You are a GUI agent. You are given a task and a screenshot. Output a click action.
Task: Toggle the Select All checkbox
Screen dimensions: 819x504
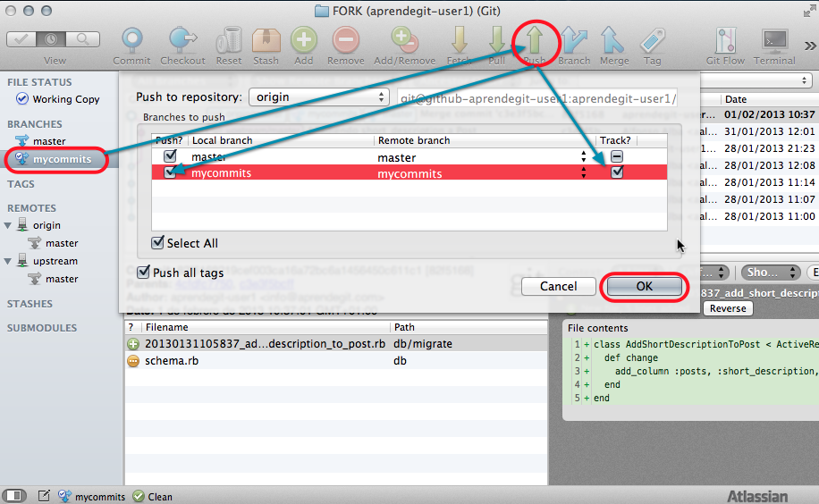[x=158, y=243]
